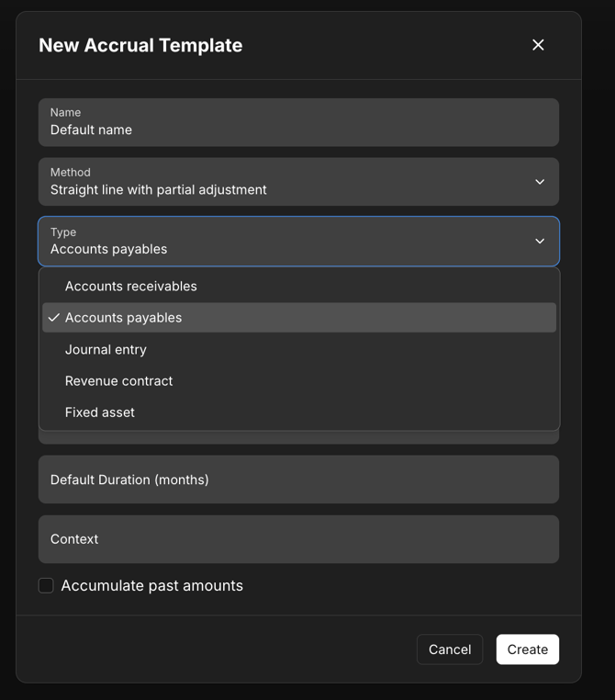Collapse the Type dropdown field

(x=275, y=241)
